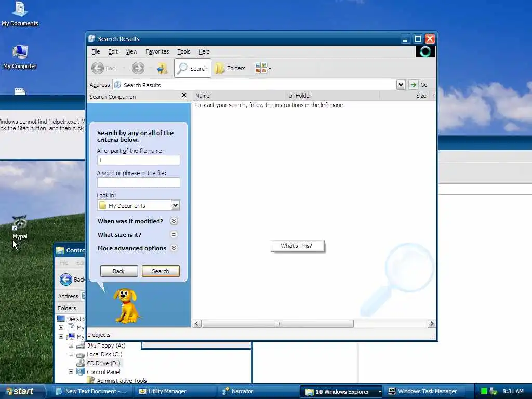Select CD Drive (D:) in folder tree
Viewport: 532px width, 399px height.
(x=103, y=363)
